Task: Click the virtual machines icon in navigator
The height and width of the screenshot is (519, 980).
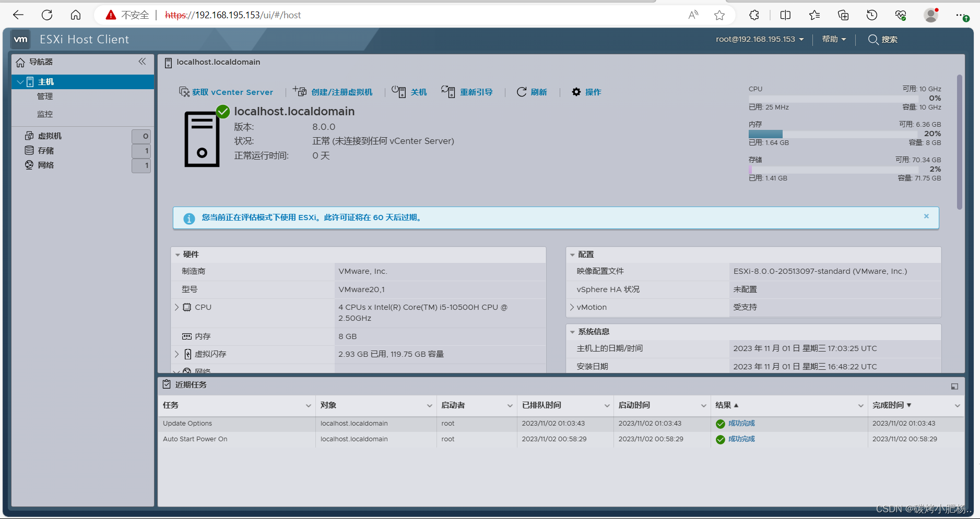Action: click(29, 136)
